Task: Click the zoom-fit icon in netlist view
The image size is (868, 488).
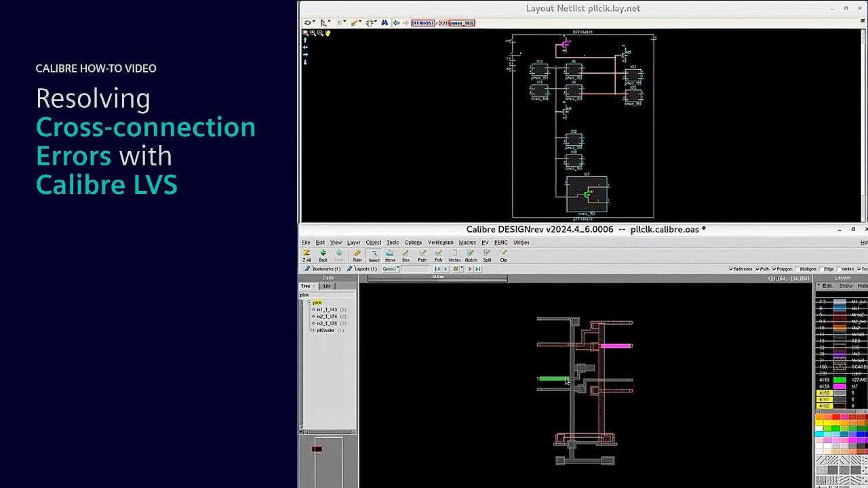Action: coord(305,33)
